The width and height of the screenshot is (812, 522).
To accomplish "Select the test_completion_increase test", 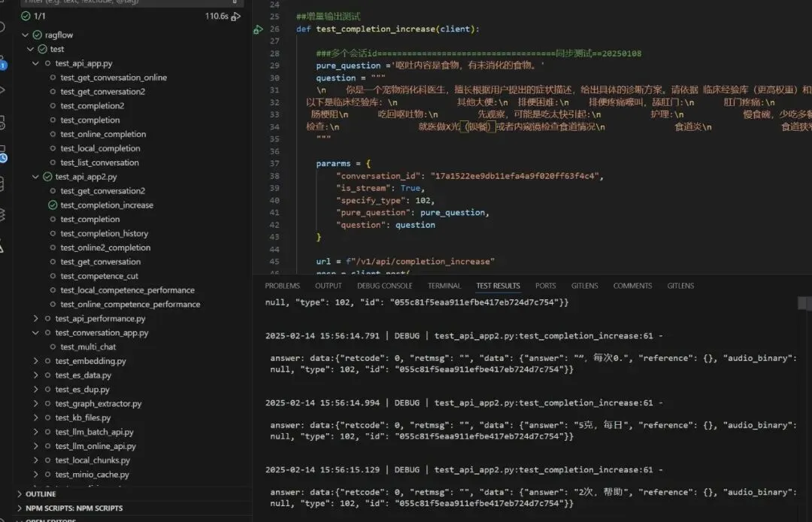I will click(x=107, y=205).
